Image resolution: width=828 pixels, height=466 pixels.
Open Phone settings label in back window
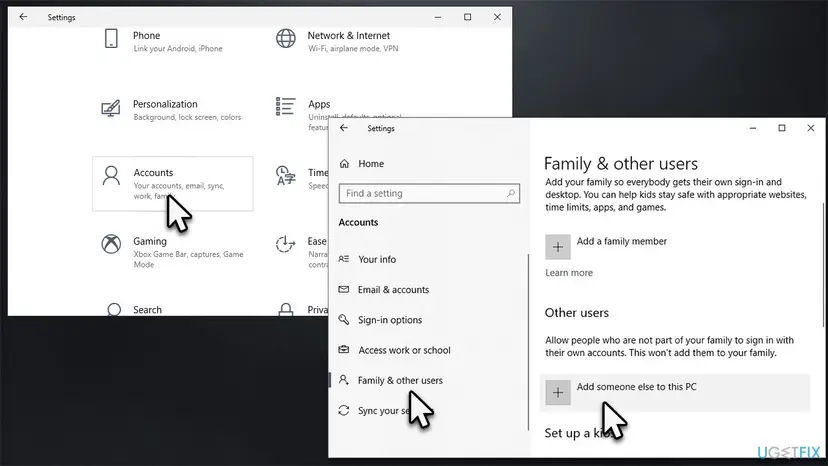[146, 35]
